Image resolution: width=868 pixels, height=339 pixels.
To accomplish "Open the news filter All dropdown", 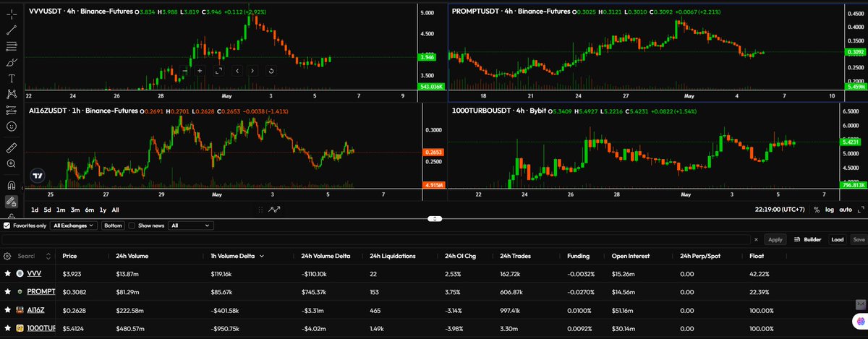I will pos(190,226).
